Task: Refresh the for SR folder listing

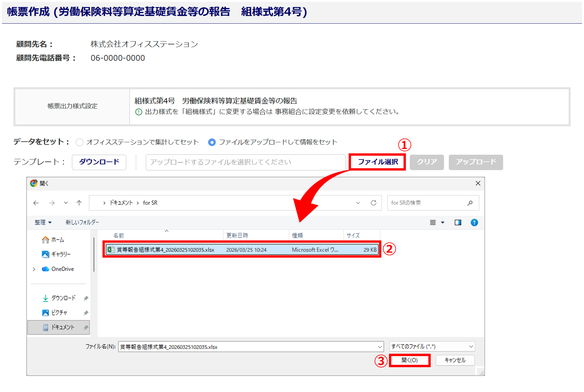Action: [373, 203]
